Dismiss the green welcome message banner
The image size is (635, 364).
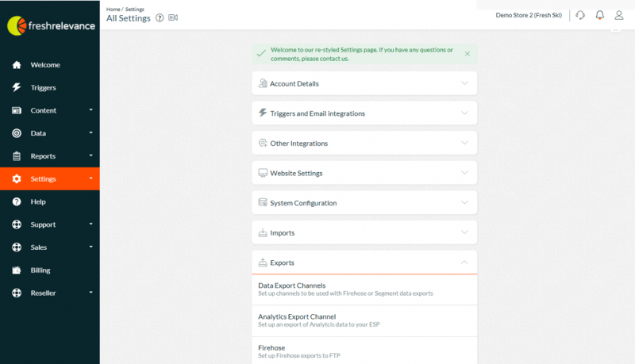468,54
